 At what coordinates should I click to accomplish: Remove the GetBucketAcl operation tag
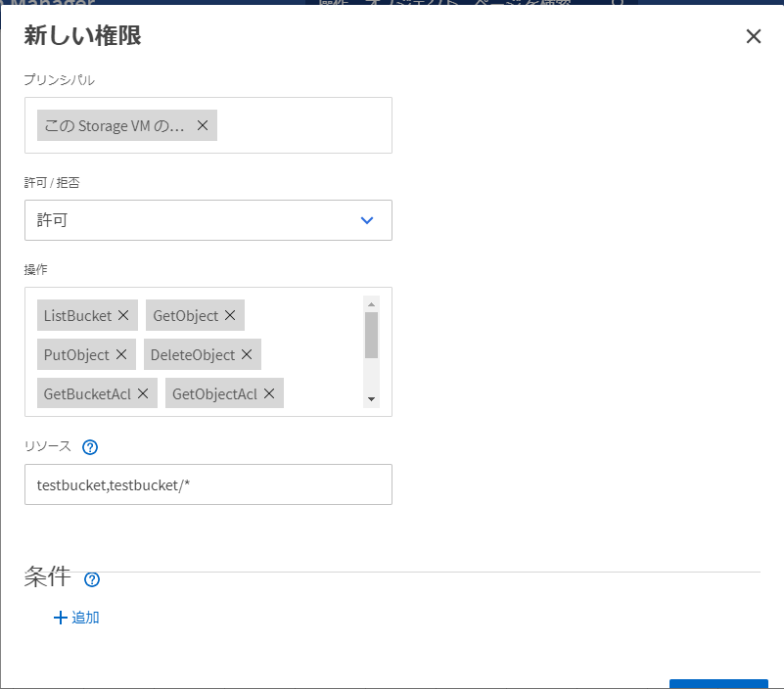click(143, 393)
